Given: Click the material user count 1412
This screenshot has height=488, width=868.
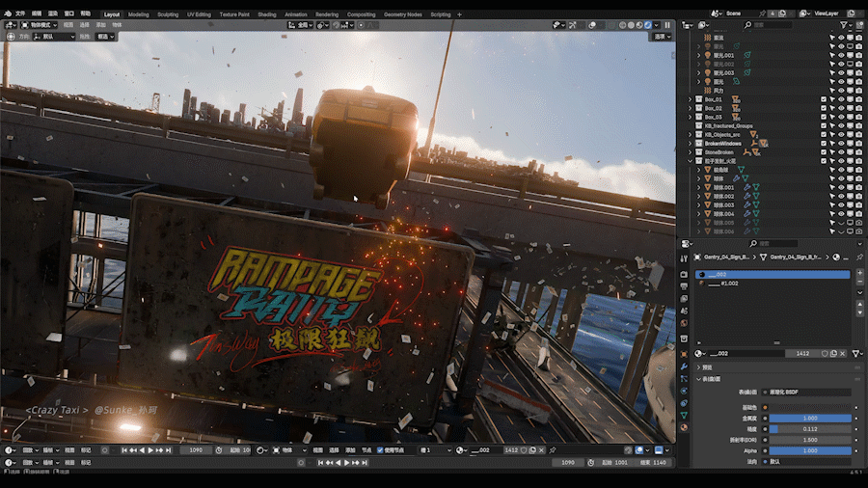Looking at the screenshot, I should click(x=802, y=354).
